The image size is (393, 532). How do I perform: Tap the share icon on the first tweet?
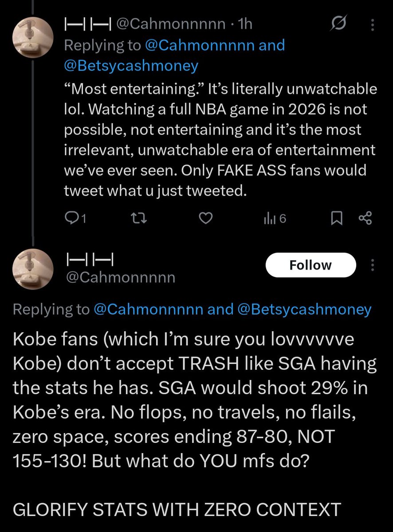pos(365,218)
